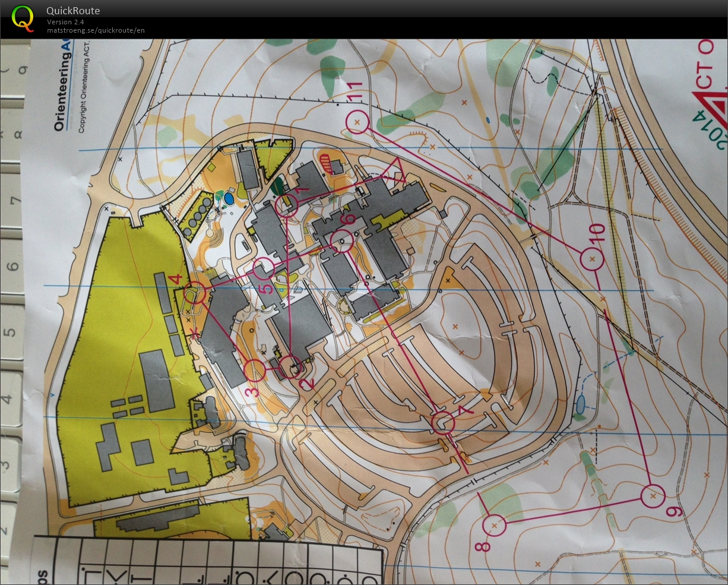Click the QuickRoute Q logo
Image resolution: width=728 pixels, height=585 pixels.
23,20
